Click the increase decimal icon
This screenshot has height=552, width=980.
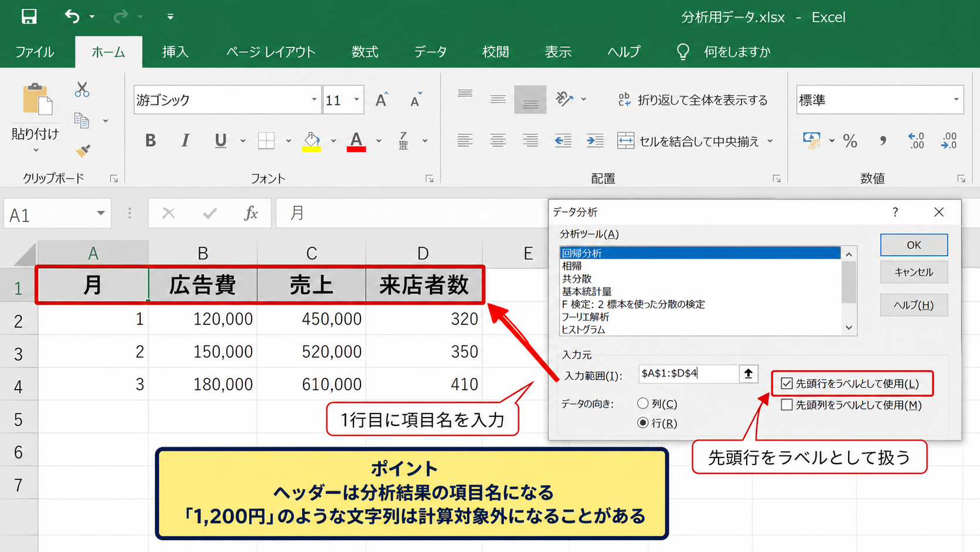click(916, 141)
